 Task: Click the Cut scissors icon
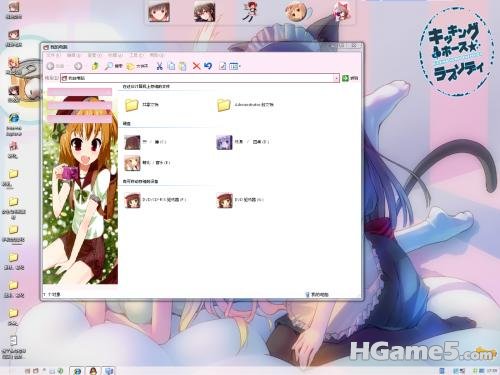[x=159, y=66]
